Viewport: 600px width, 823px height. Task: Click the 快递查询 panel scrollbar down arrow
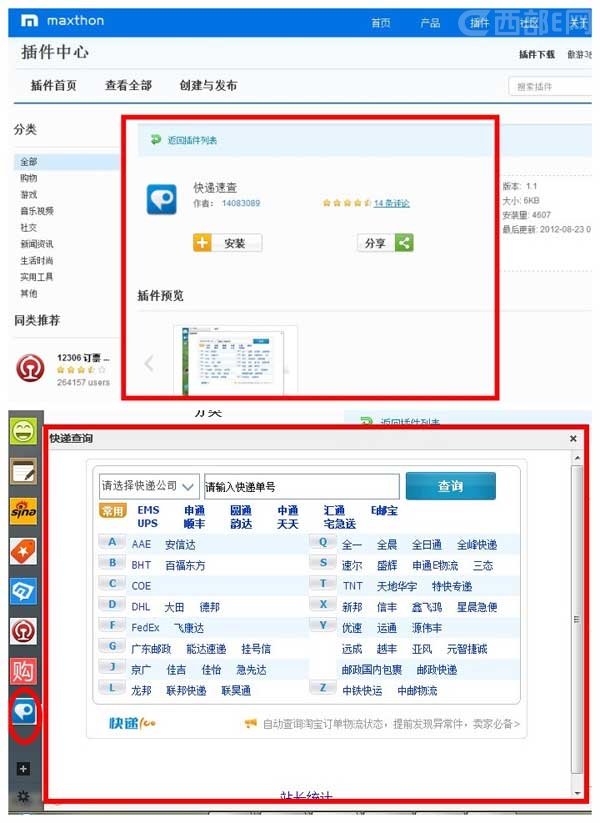tap(577, 794)
